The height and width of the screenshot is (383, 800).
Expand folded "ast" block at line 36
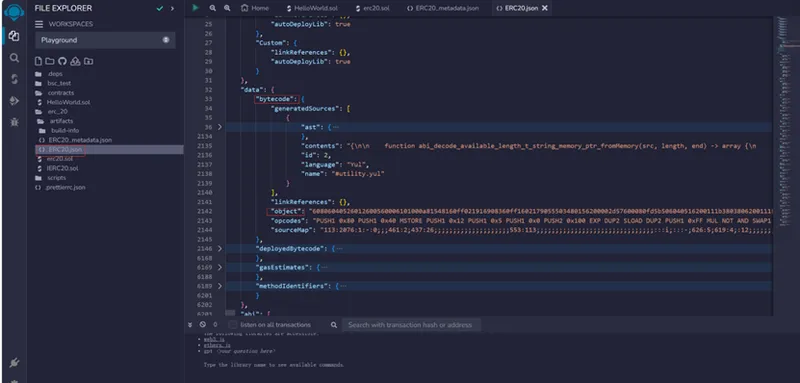(x=220, y=127)
